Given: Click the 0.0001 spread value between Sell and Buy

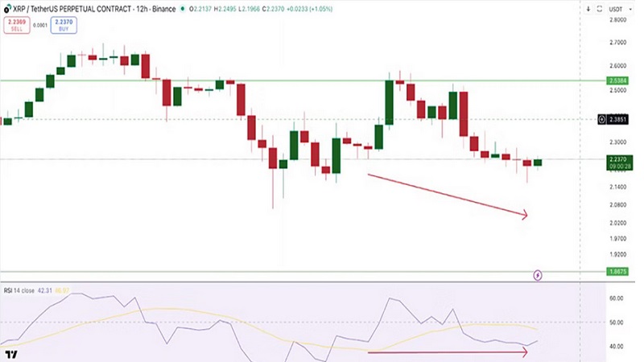Looking at the screenshot, I should [x=39, y=24].
